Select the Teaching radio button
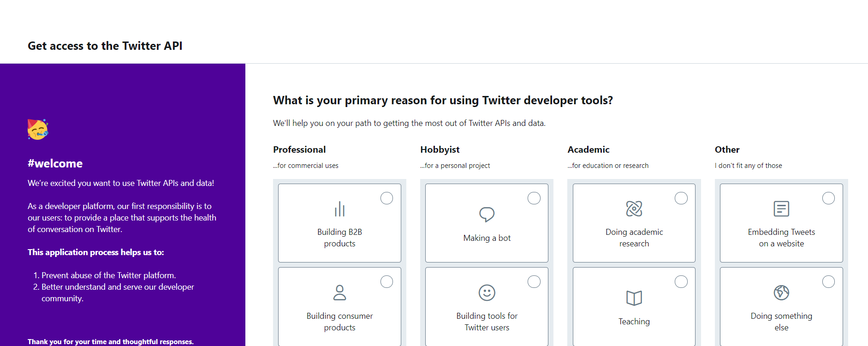This screenshot has height=346, width=868. click(681, 282)
